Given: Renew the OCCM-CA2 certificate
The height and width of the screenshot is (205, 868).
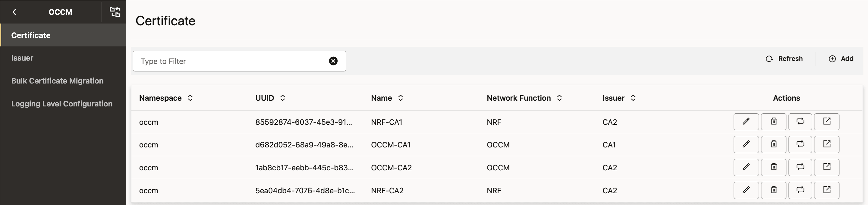Looking at the screenshot, I should pos(800,168).
